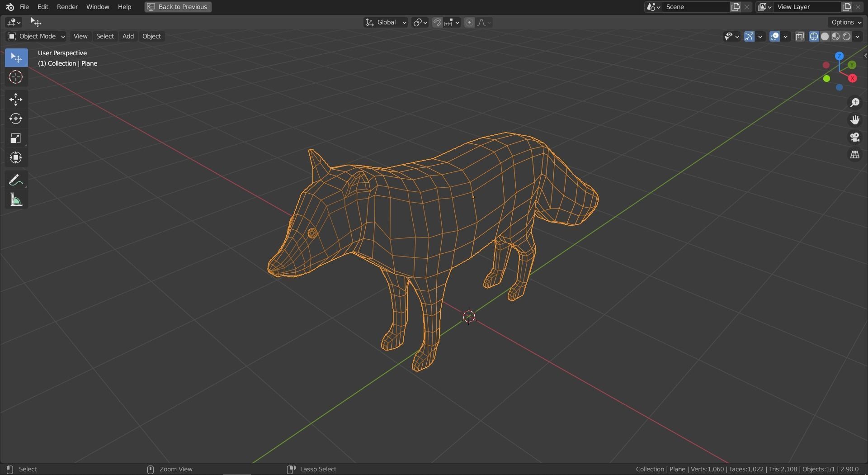Switch perspective/orthographic with the grid icon

point(854,155)
